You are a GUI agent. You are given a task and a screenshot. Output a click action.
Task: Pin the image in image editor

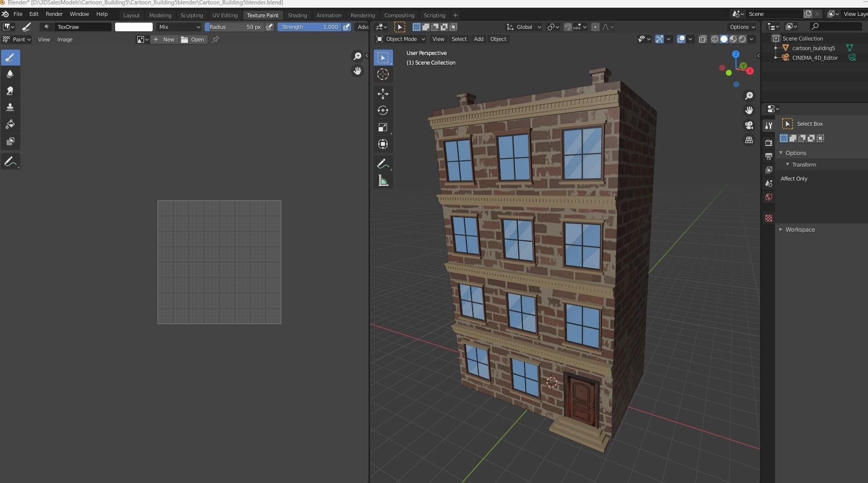[215, 39]
